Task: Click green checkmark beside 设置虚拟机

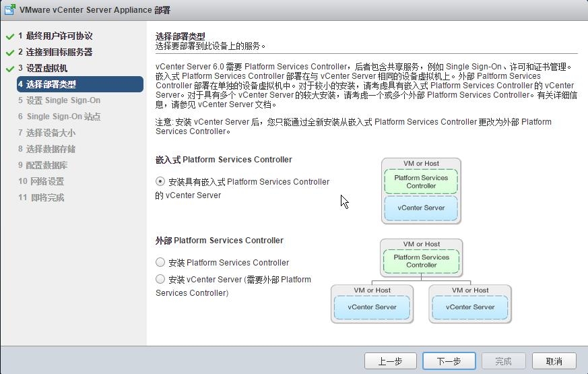Action: 10,69
